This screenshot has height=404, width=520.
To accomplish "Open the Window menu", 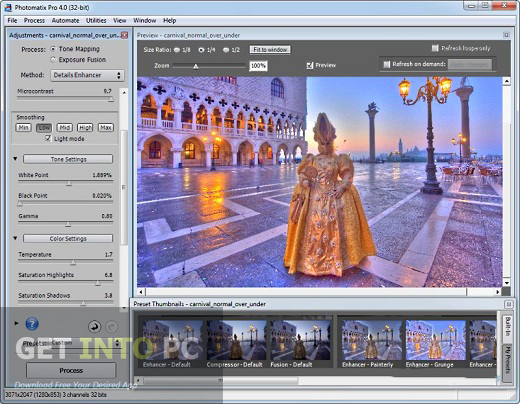I will [145, 20].
